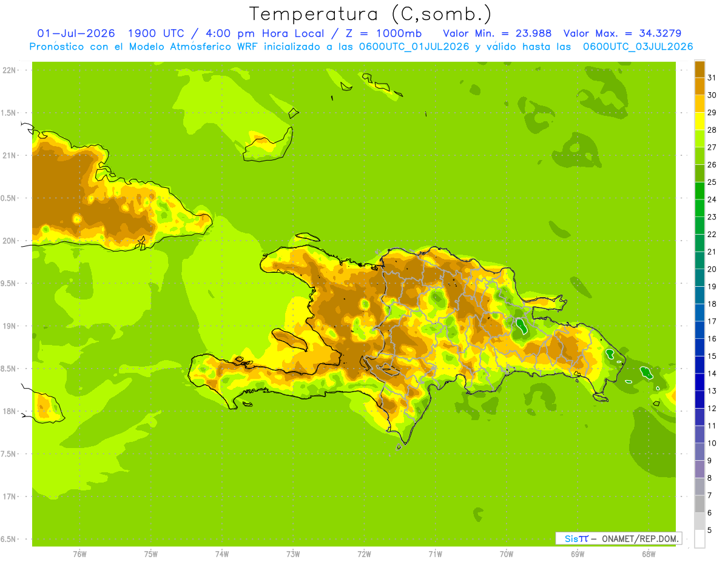The width and height of the screenshot is (728, 562).
Task: Pick the legend color band between 26 and 27
Action: [x=699, y=156]
